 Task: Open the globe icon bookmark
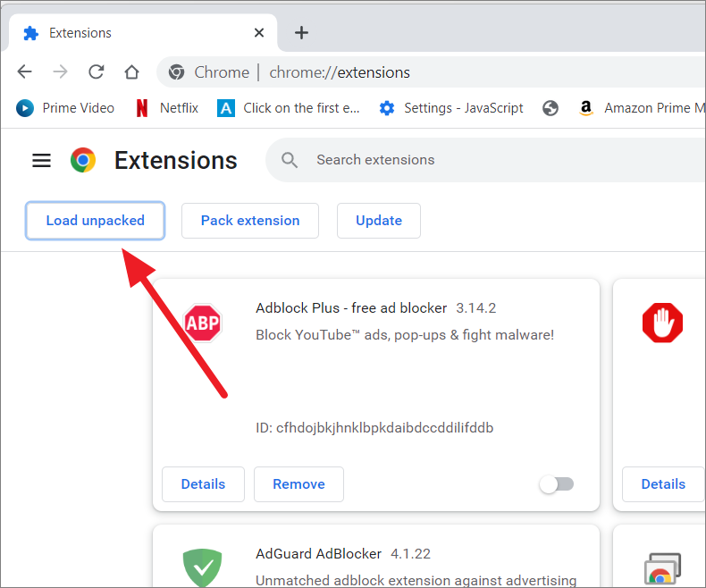coord(551,108)
